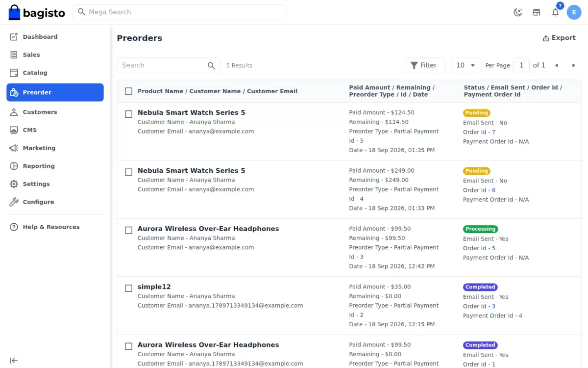The width and height of the screenshot is (588, 368).
Task: Click the Help & Resources question icon
Action: tap(14, 227)
